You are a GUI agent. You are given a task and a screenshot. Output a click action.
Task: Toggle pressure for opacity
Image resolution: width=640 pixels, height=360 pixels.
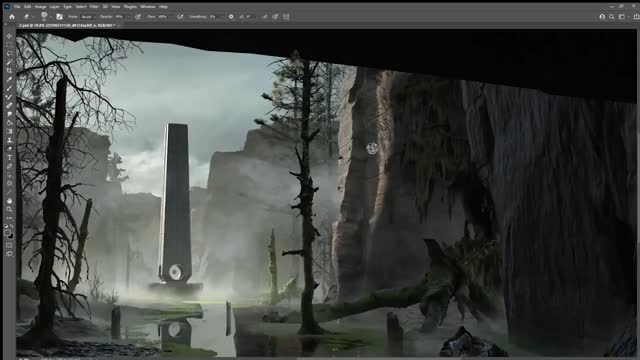pos(138,17)
